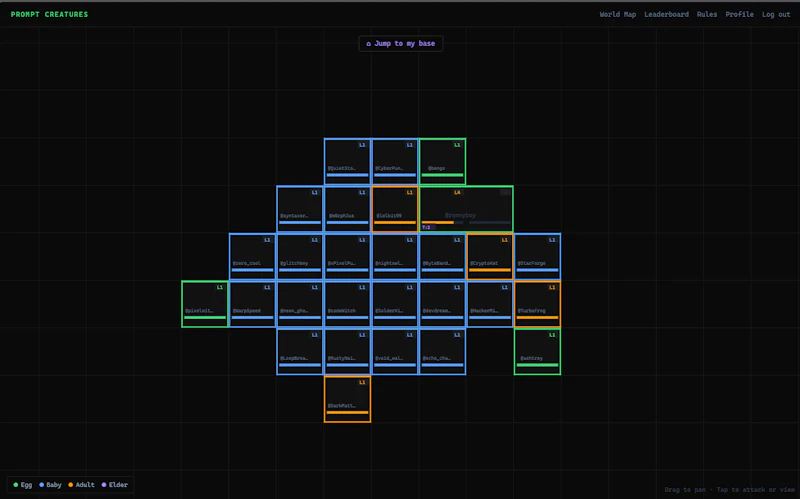800x499 pixels.
Task: Tap the @SolderKi… tile
Action: 395,304
